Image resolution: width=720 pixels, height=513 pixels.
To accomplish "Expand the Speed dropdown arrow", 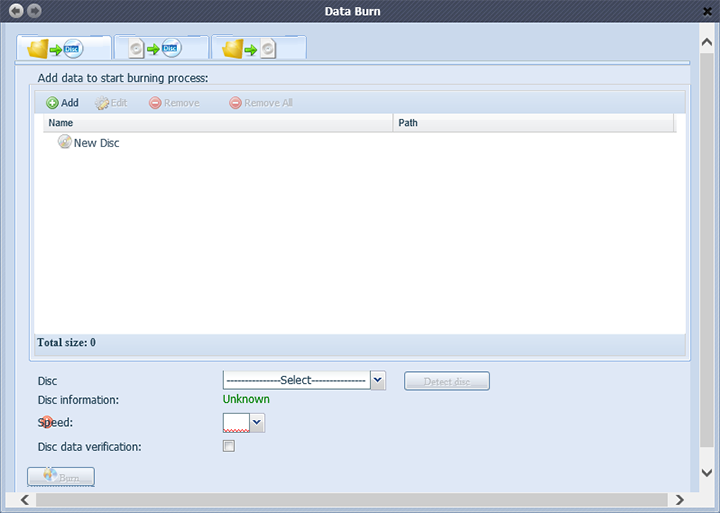I will (x=257, y=423).
